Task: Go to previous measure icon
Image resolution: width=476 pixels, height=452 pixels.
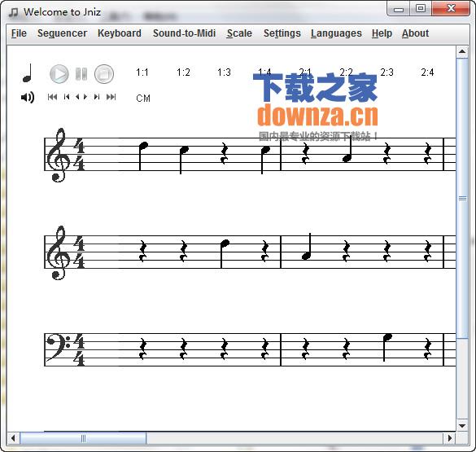Action: (67, 97)
